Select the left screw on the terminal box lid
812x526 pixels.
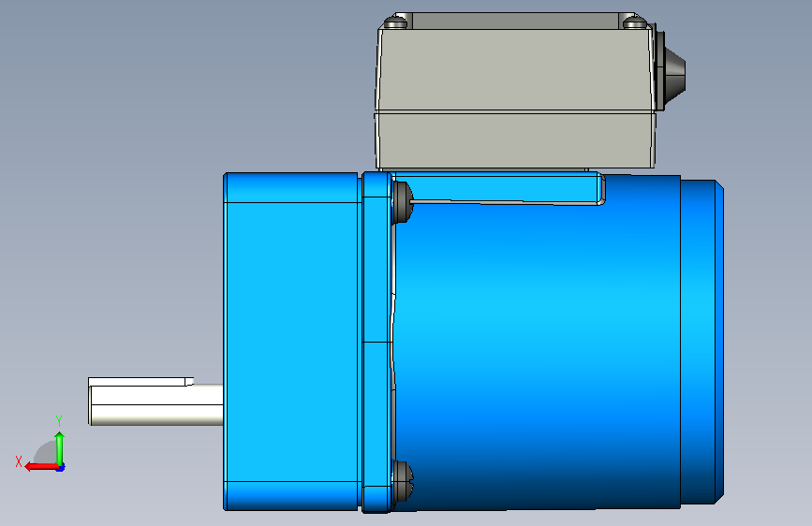[395, 22]
